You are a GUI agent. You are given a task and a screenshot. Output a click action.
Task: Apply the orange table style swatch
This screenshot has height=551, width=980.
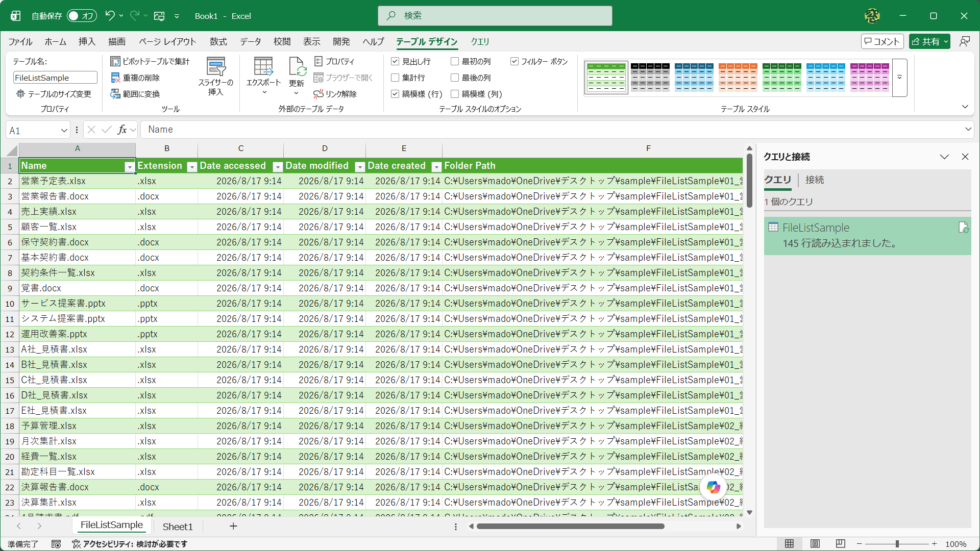738,78
